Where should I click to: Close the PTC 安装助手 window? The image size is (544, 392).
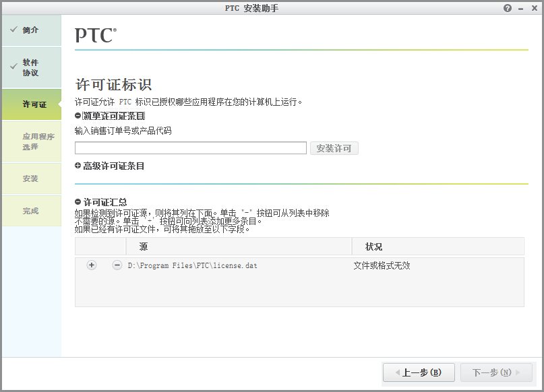(535, 8)
